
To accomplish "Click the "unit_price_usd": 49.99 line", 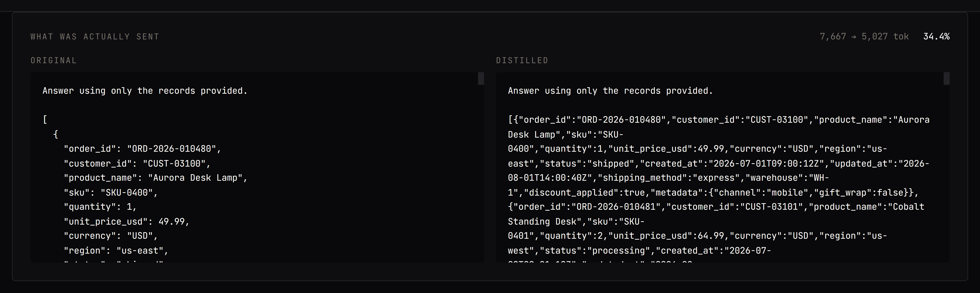I will point(126,221).
